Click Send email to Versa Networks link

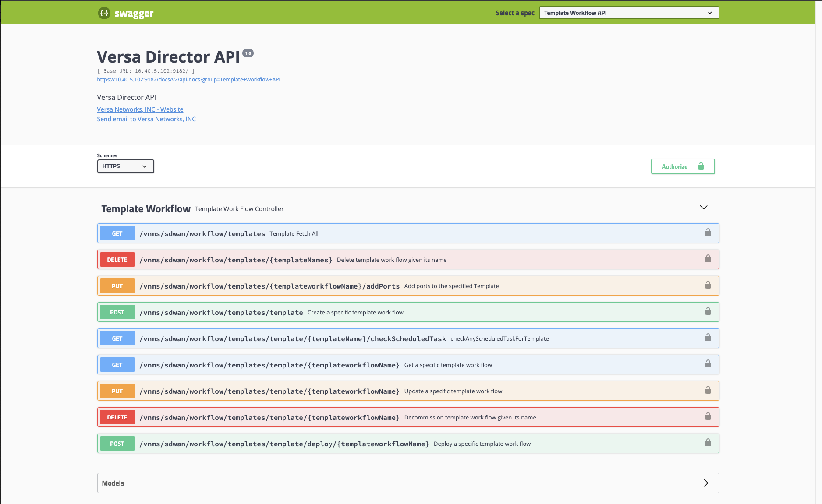coord(146,119)
